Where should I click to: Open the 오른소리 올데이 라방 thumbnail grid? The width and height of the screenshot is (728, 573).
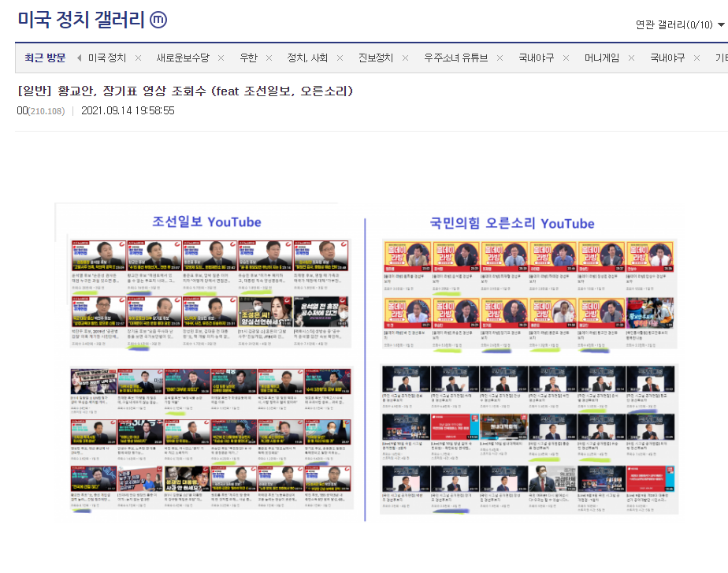[x=529, y=295]
